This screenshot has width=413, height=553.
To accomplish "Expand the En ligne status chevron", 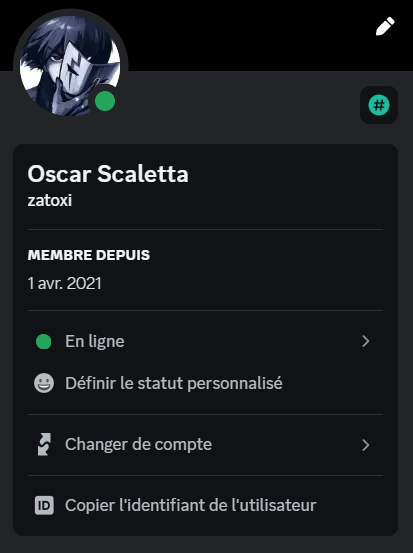I will 366,341.
